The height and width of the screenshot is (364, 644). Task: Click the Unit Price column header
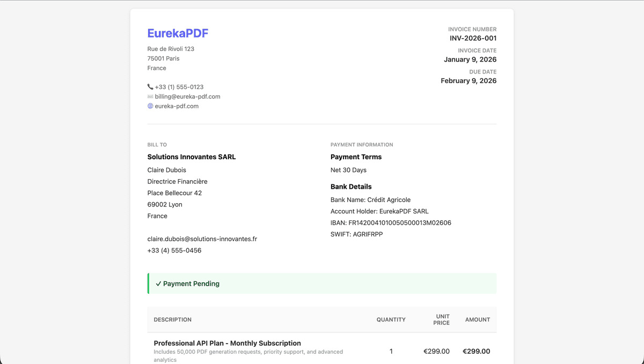[x=442, y=320]
